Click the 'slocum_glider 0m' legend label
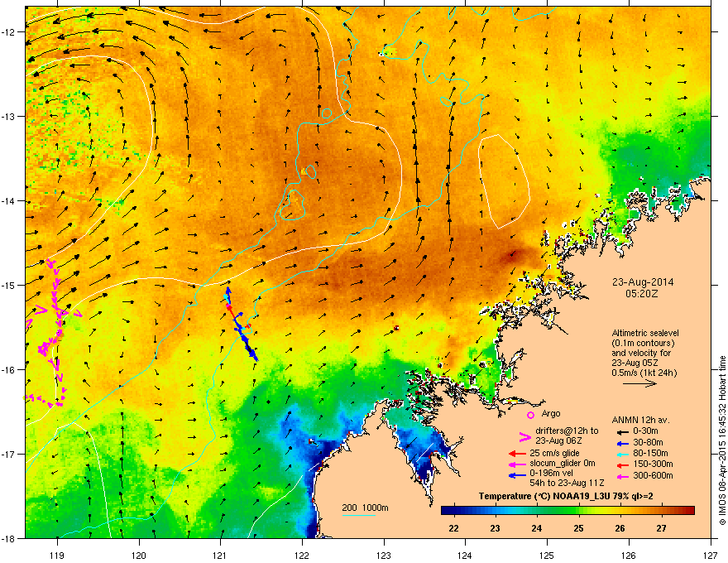Viewport: 728px width, 563px height. (x=563, y=464)
